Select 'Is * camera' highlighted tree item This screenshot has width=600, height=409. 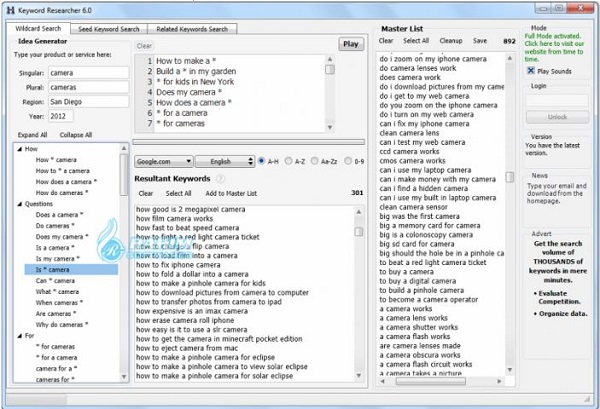pos(71,270)
